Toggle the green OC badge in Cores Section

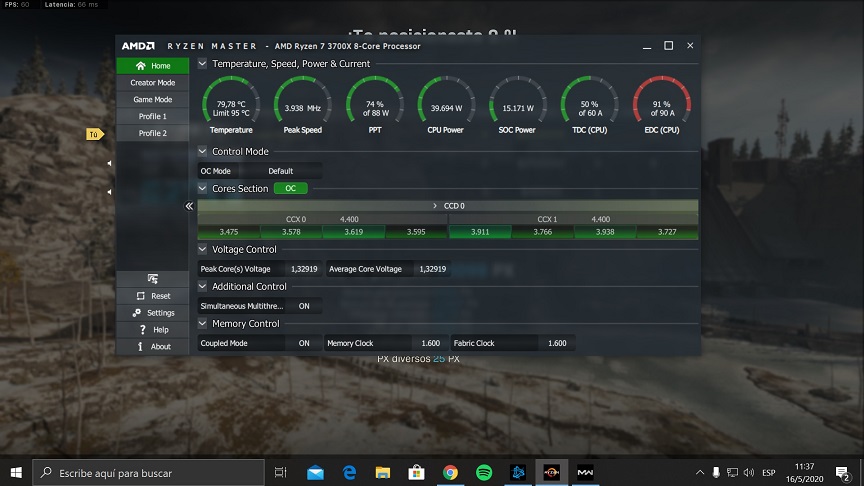290,188
